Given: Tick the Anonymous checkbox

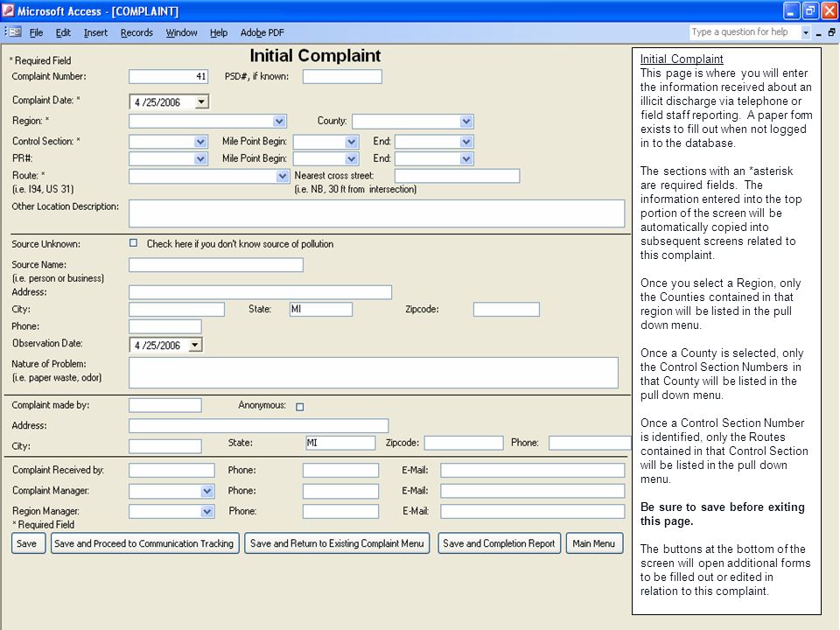Looking at the screenshot, I should click(x=300, y=407).
